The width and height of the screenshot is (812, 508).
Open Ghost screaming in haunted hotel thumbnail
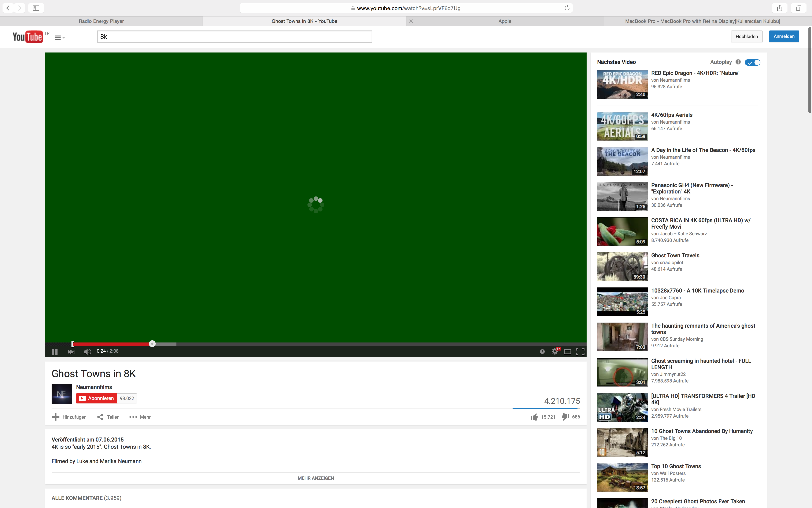coord(622,372)
